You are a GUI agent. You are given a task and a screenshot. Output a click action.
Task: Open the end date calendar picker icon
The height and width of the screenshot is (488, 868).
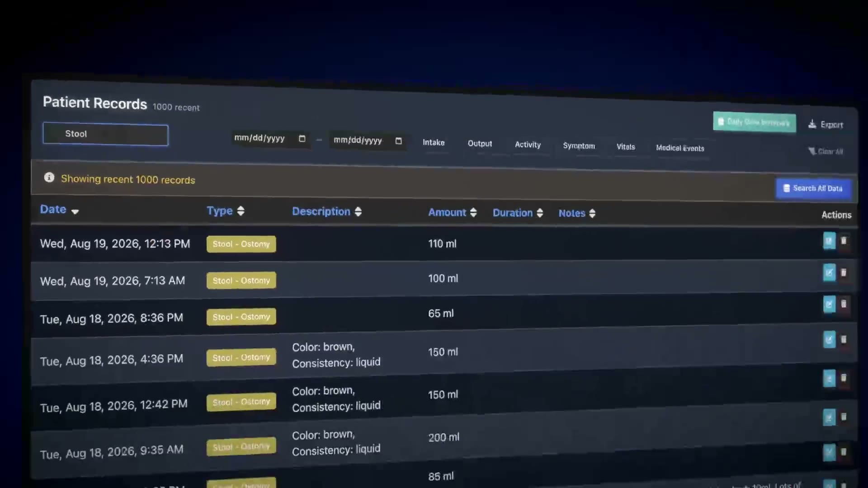point(398,141)
